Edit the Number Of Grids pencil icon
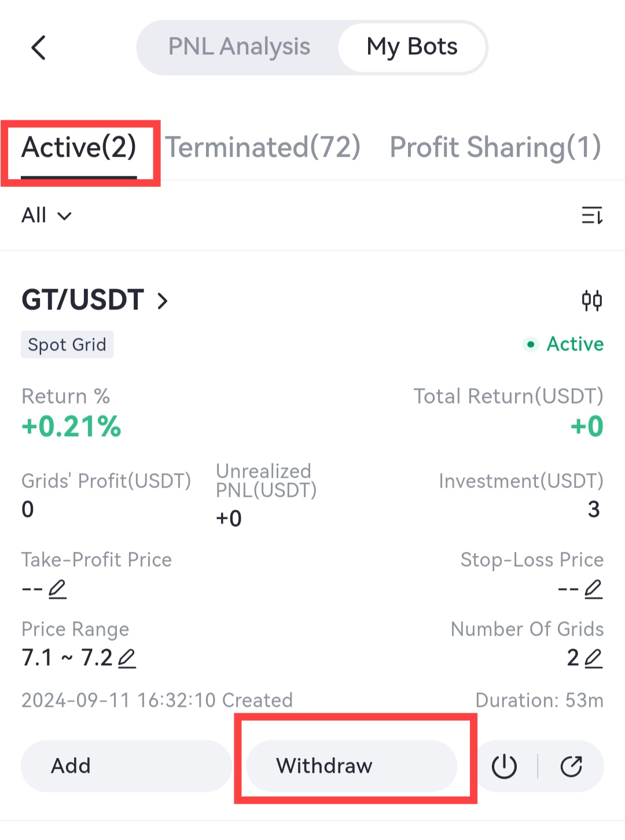The height and width of the screenshot is (840, 625). click(593, 658)
